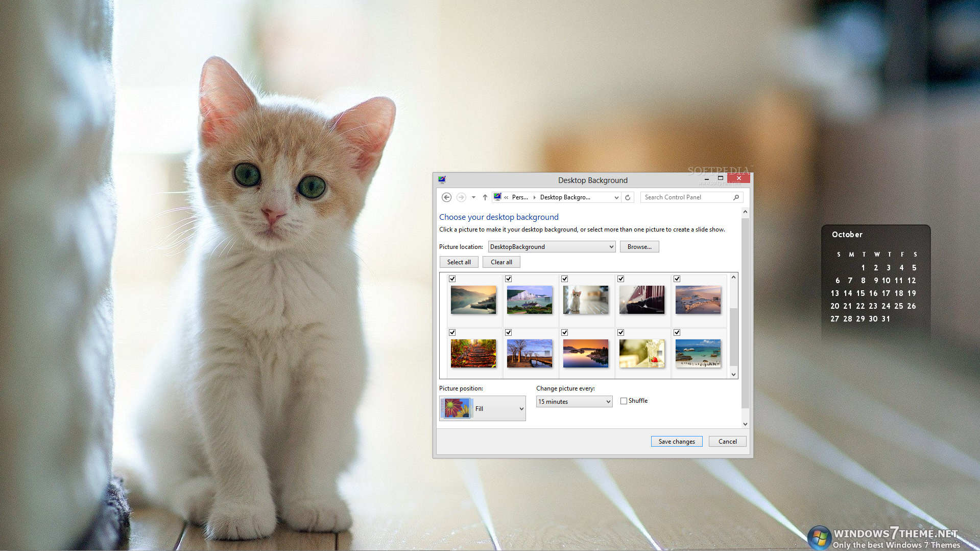Open the Change picture every dropdown

point(574,402)
